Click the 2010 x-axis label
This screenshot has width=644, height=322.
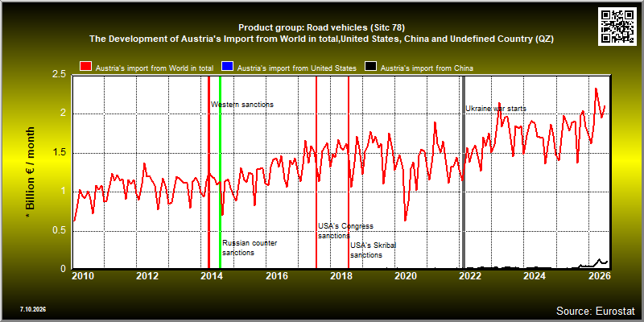coord(83,276)
